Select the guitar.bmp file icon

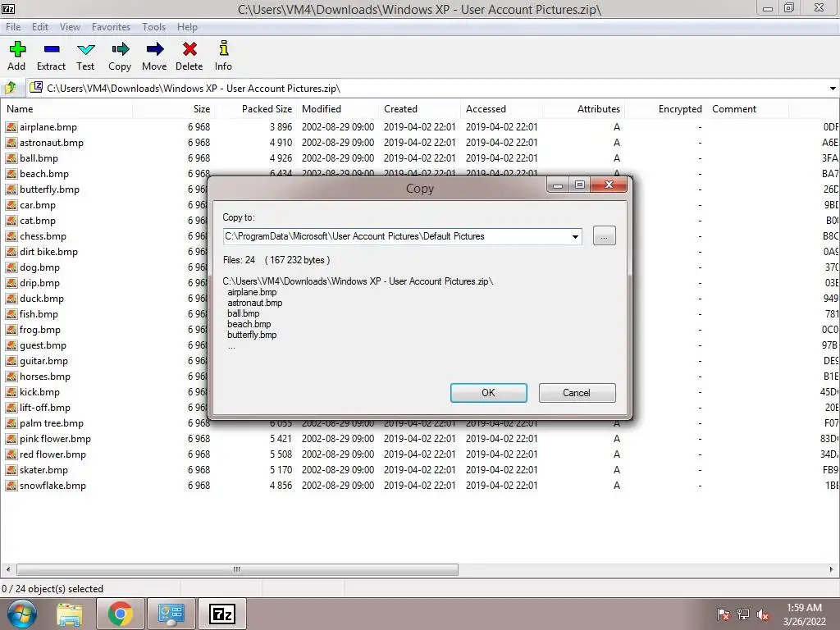(x=11, y=361)
